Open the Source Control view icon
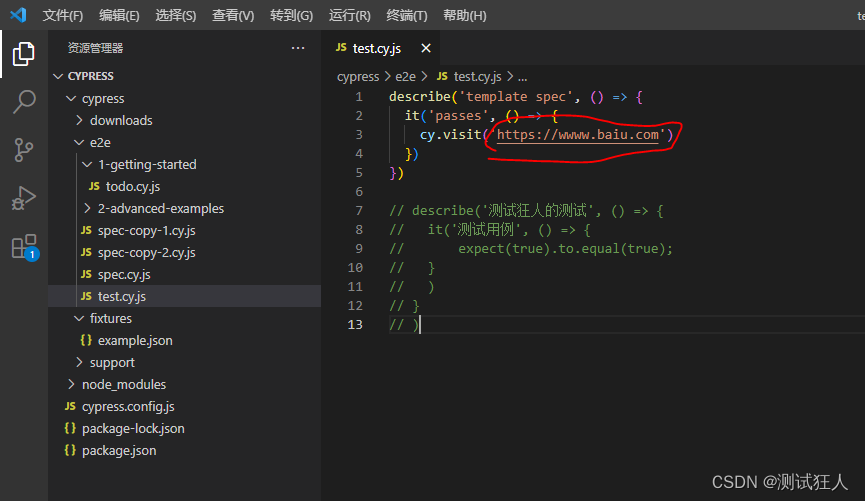The height and width of the screenshot is (501, 865). [24, 150]
